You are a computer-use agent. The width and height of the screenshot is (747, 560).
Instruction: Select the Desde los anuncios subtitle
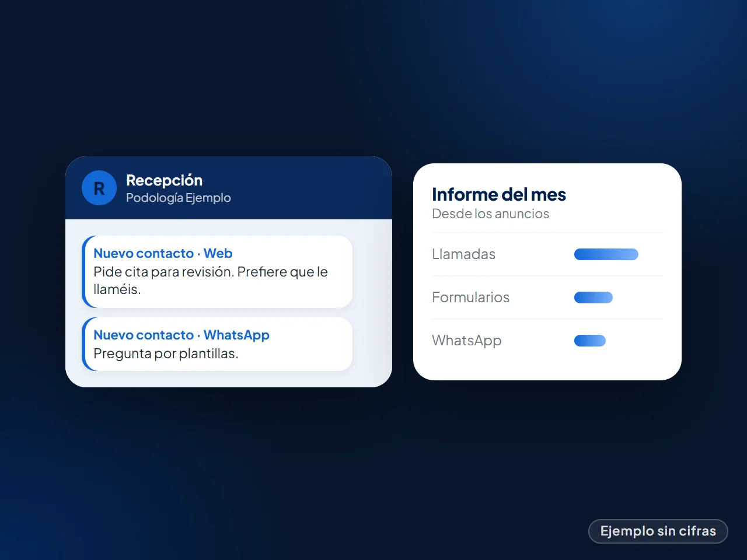(x=490, y=214)
